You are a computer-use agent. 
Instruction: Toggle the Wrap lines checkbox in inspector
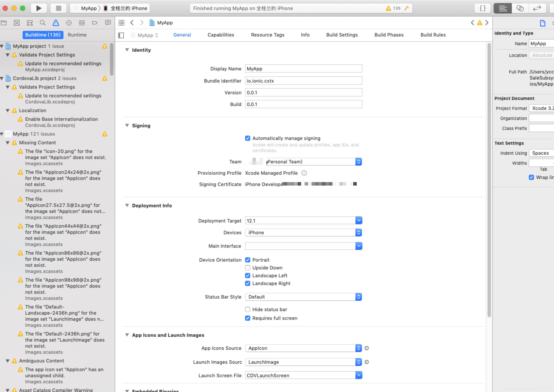531,177
